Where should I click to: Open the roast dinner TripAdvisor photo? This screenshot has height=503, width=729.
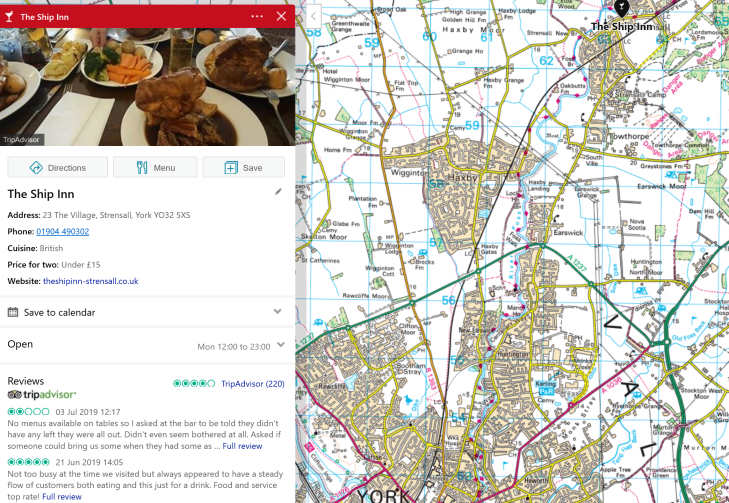pyautogui.click(x=147, y=86)
